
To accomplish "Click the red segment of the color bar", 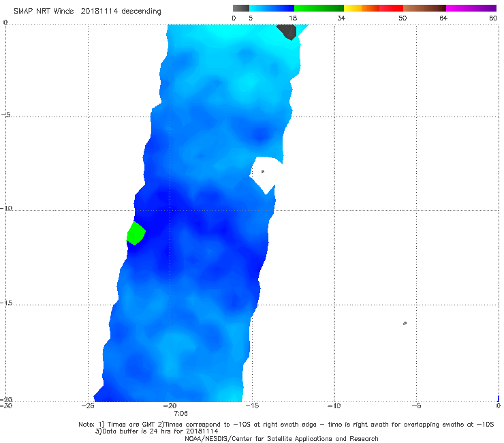I will [x=391, y=8].
